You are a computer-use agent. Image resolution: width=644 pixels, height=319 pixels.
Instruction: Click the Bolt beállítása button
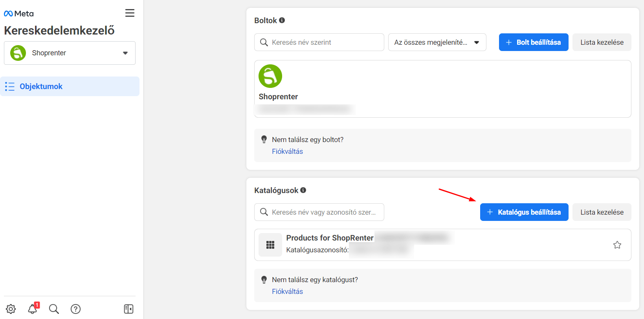(x=534, y=42)
